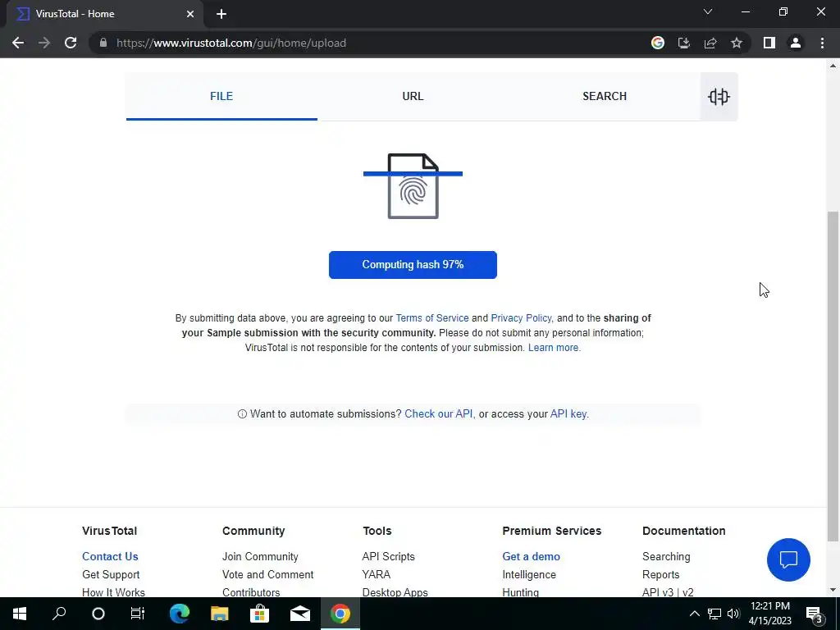This screenshot has height=630, width=840.
Task: Open the Privacy Policy link
Action: coord(521,318)
